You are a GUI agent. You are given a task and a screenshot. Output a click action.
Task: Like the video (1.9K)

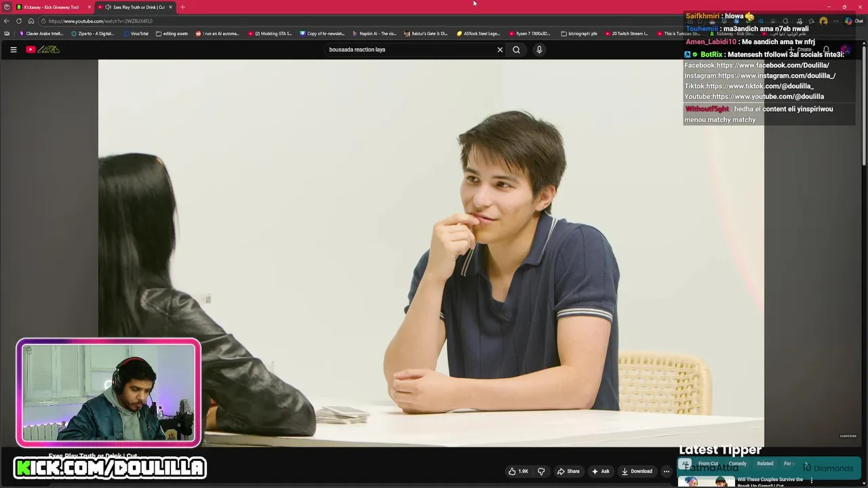(x=518, y=471)
